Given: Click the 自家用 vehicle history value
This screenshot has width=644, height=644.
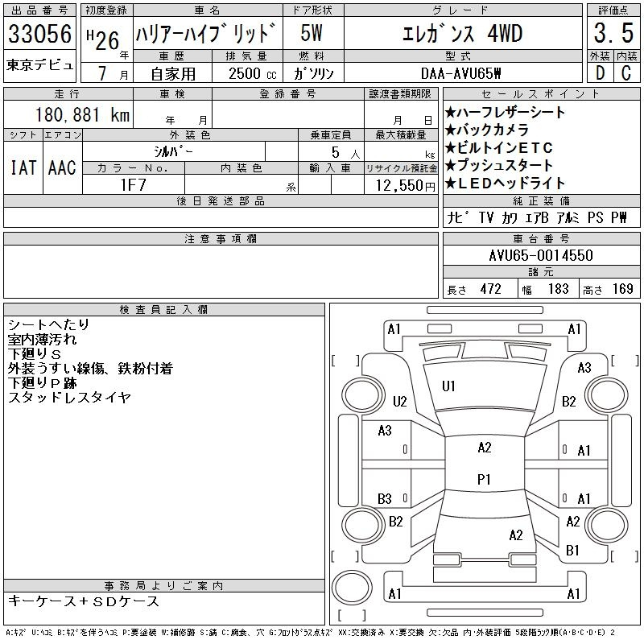Looking at the screenshot, I should pos(173,74).
